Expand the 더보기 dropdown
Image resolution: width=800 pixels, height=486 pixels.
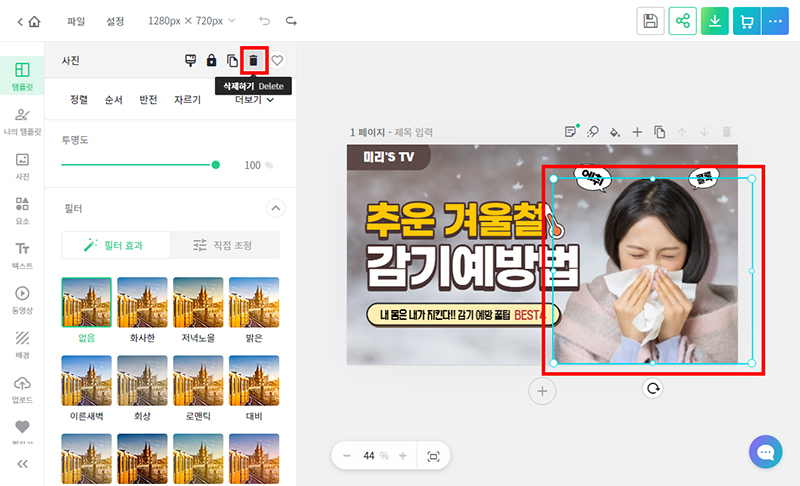254,100
